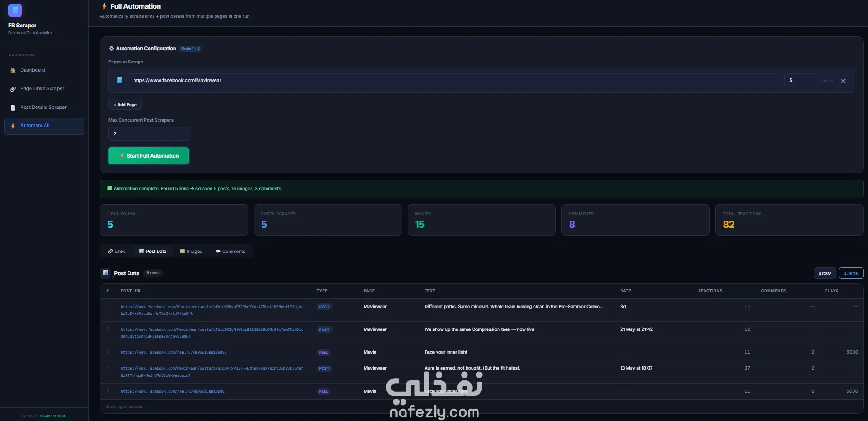868x421 pixels.
Task: Download results as CSV
Action: pyautogui.click(x=825, y=274)
